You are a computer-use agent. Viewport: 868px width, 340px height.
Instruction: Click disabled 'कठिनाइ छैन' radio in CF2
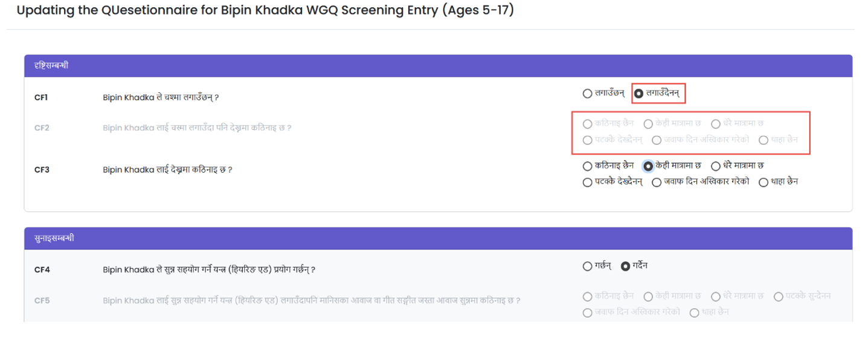pyautogui.click(x=587, y=124)
